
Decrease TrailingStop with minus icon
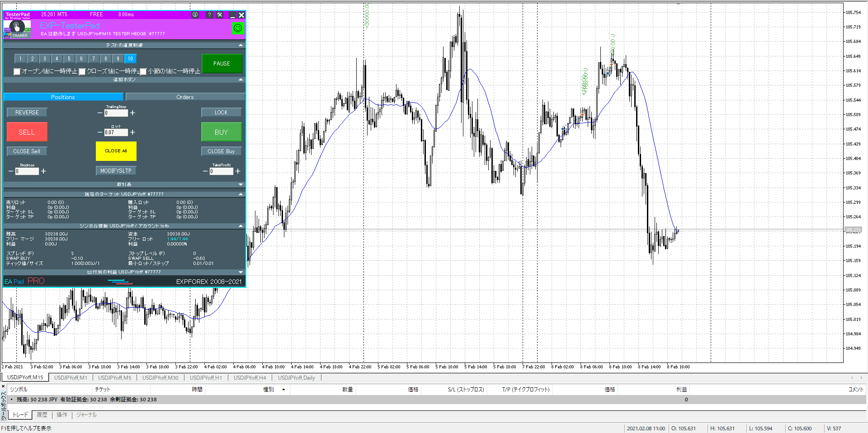[100, 113]
